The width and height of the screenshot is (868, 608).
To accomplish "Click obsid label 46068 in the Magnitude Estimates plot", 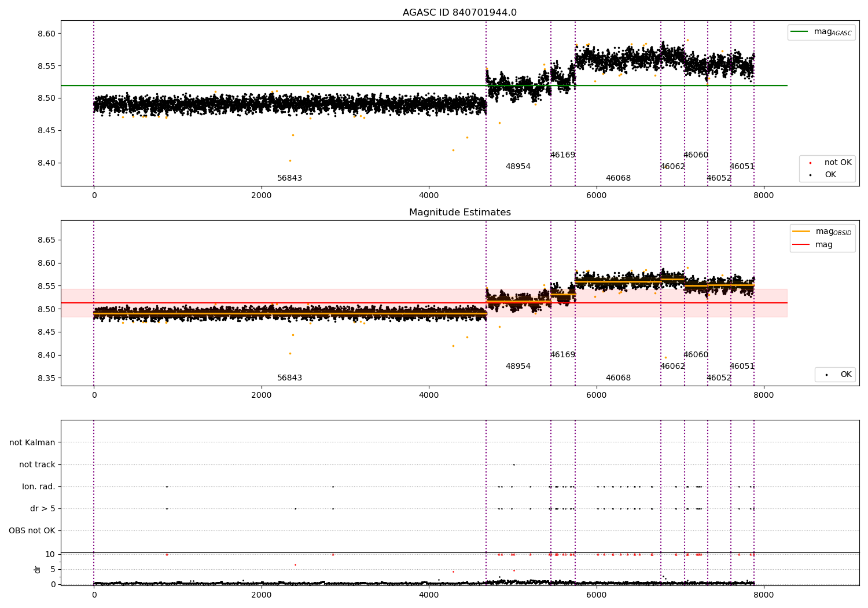I will [618, 378].
